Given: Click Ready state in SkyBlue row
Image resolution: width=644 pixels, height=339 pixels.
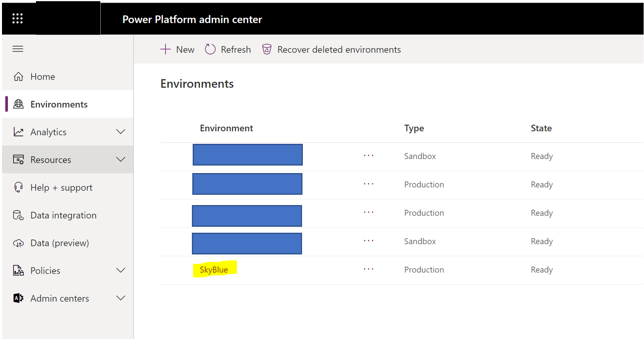Looking at the screenshot, I should pyautogui.click(x=542, y=270).
